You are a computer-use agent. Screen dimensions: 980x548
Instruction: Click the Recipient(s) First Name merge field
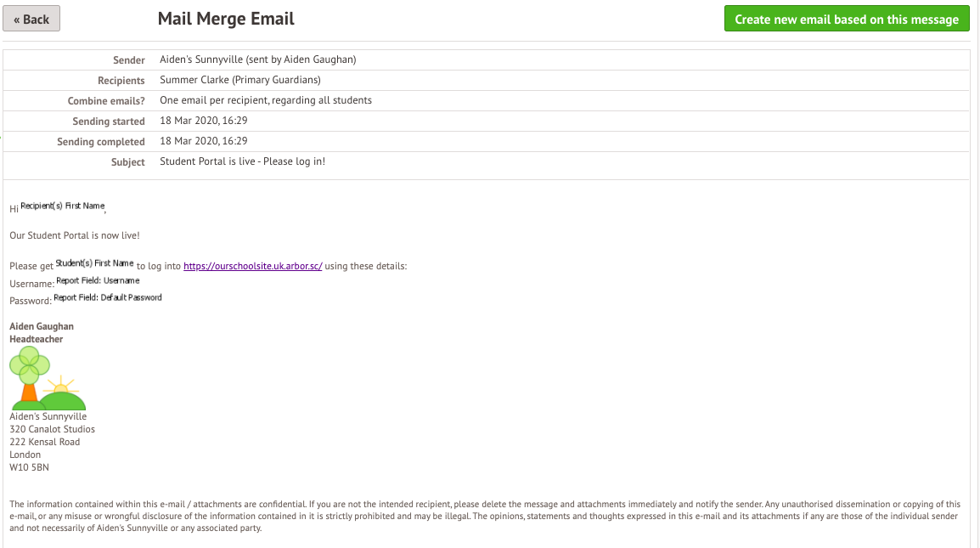pyautogui.click(x=62, y=206)
